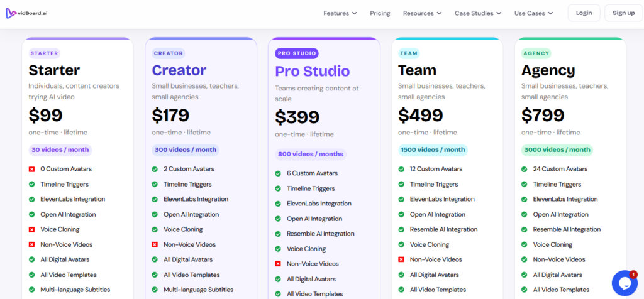Click red X beside Team's Non-Voice Videos
The image size is (644, 299).
pos(401,259)
